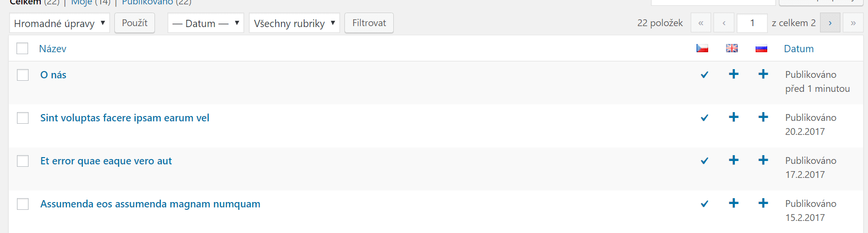The width and height of the screenshot is (868, 233).
Task: Click the Filtrovat button
Action: click(x=369, y=23)
